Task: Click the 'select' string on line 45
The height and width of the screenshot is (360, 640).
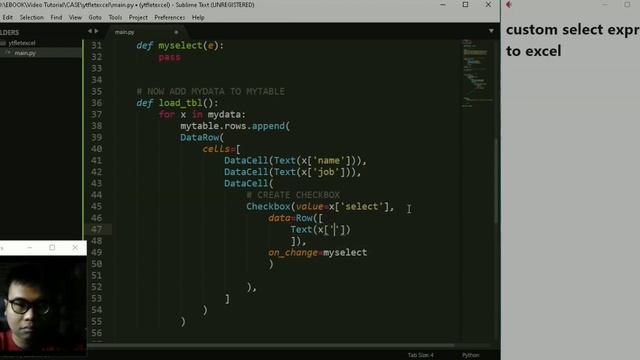Action: (362, 206)
